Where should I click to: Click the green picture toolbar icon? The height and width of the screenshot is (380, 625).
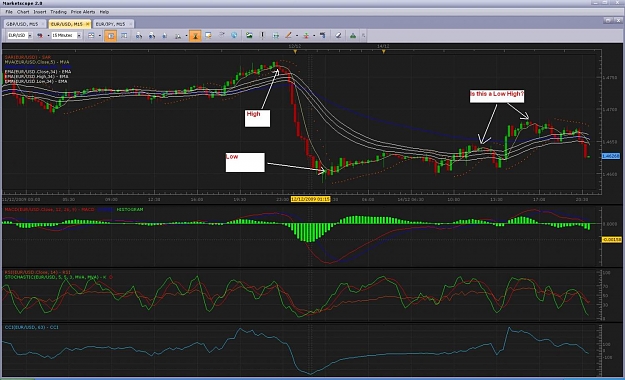pos(249,35)
